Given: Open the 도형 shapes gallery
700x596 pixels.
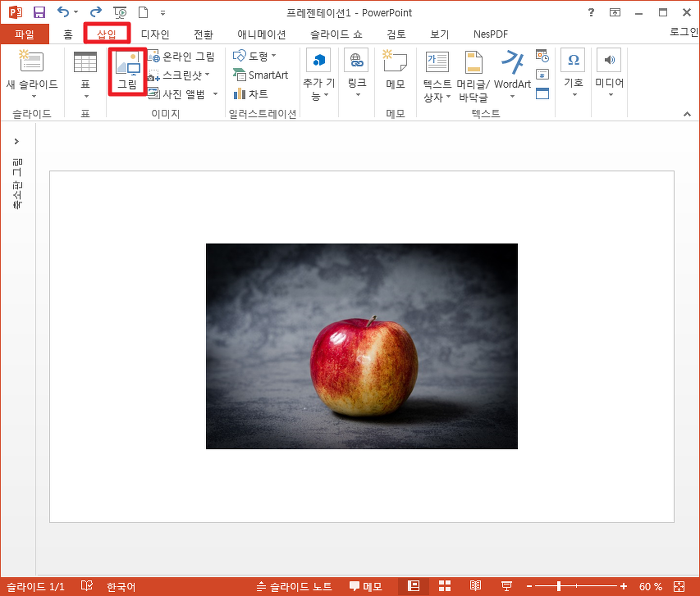Looking at the screenshot, I should click(x=254, y=56).
